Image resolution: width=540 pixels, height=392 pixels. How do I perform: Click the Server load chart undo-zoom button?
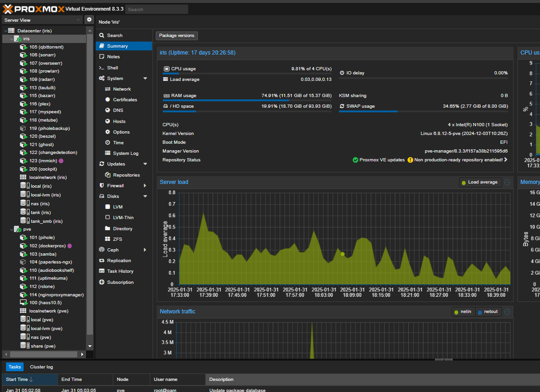507,182
